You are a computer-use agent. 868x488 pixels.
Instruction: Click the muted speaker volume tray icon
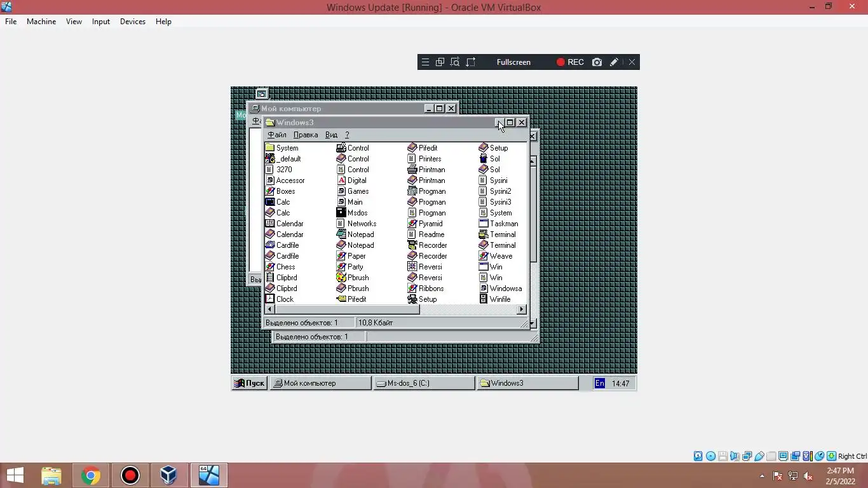[x=808, y=476]
